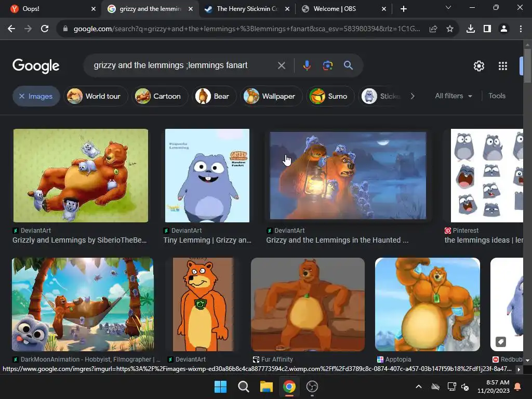Switch to the Oops! tab

pos(50,9)
